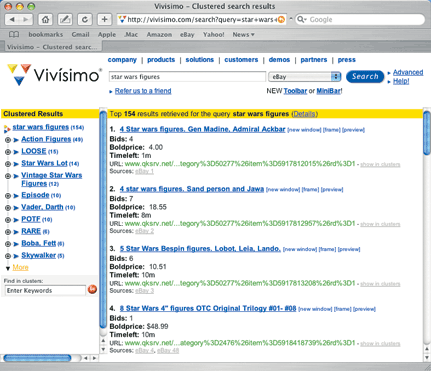The width and height of the screenshot is (431, 371).
Task: Expand the Episode cluster arrow
Action: pos(16,196)
